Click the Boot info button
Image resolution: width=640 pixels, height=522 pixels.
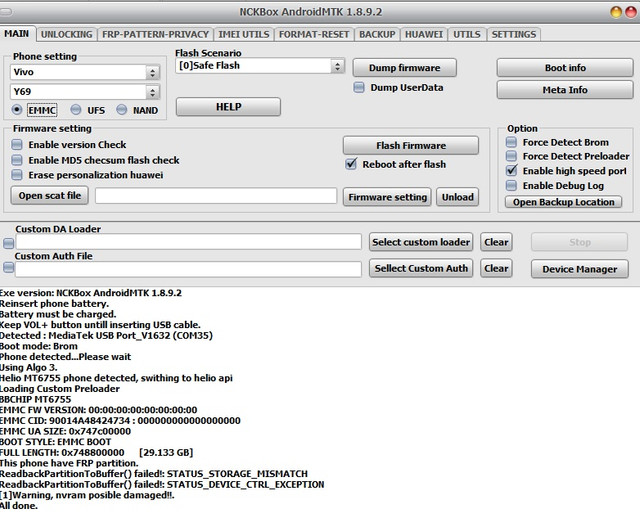click(565, 67)
